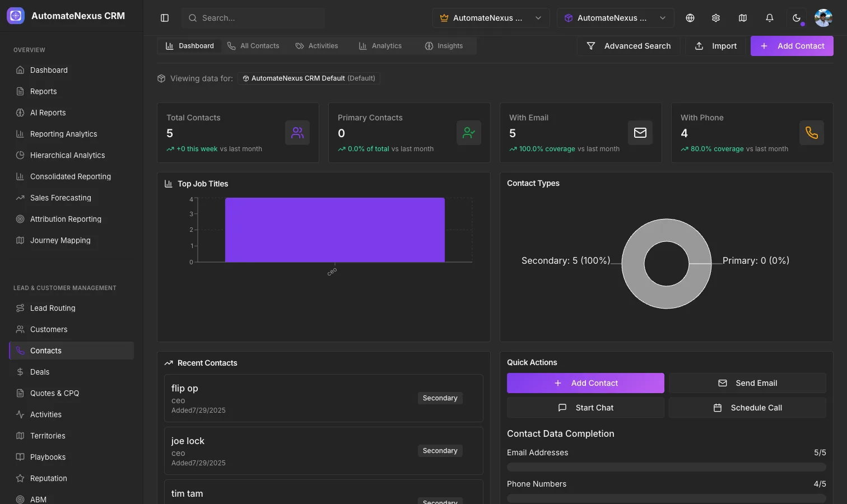Click the Import button
The height and width of the screenshot is (504, 847).
click(716, 46)
